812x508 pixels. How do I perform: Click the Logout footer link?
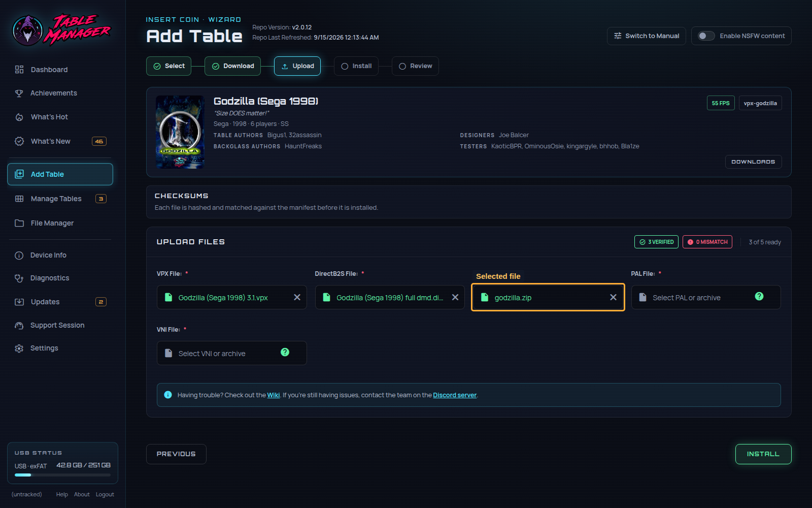(105, 494)
